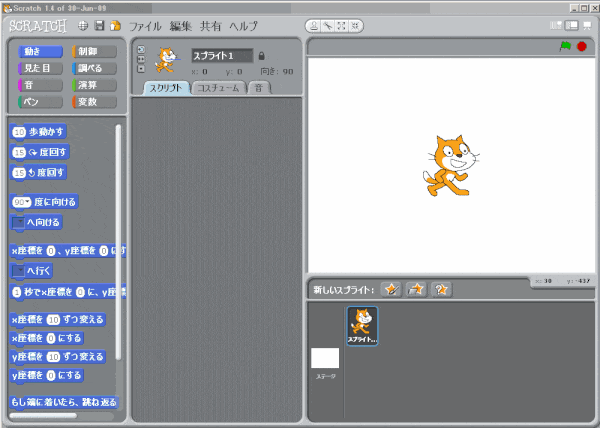Image resolution: width=600 pixels, height=428 pixels.
Task: Switch to the コスチューム tab
Action: tap(217, 88)
